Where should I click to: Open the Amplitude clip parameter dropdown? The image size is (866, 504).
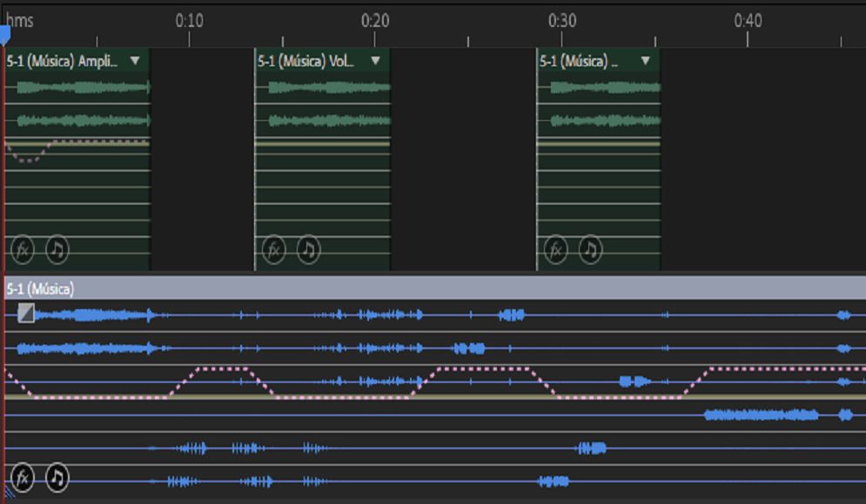tap(134, 62)
